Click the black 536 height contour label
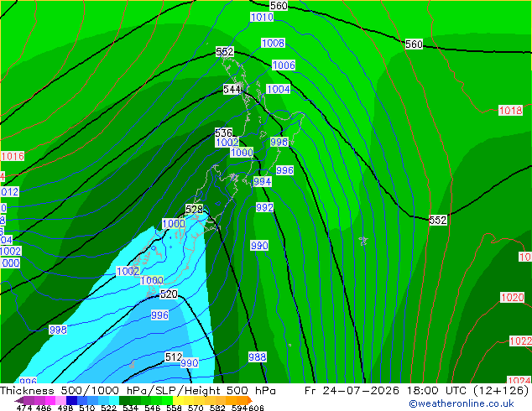The height and width of the screenshot is (411, 532). [223, 133]
